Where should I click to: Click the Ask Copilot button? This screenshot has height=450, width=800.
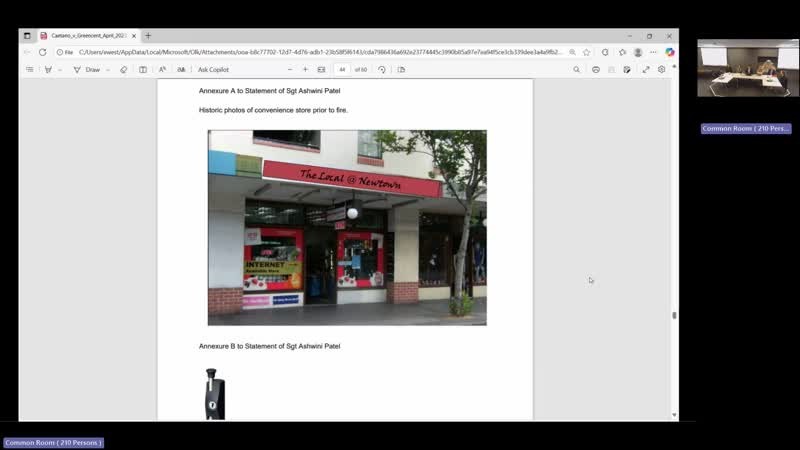pyautogui.click(x=213, y=70)
